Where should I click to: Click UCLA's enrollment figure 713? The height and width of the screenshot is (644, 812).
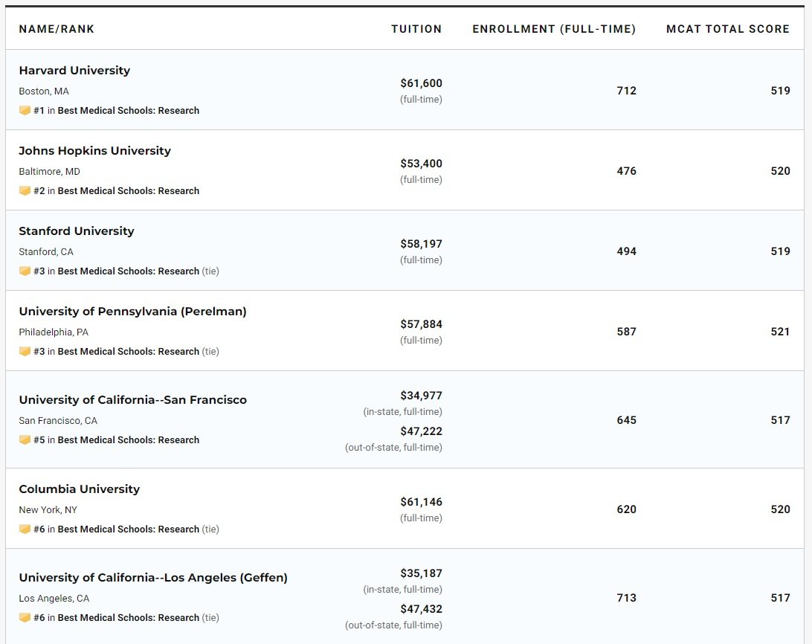(626, 598)
